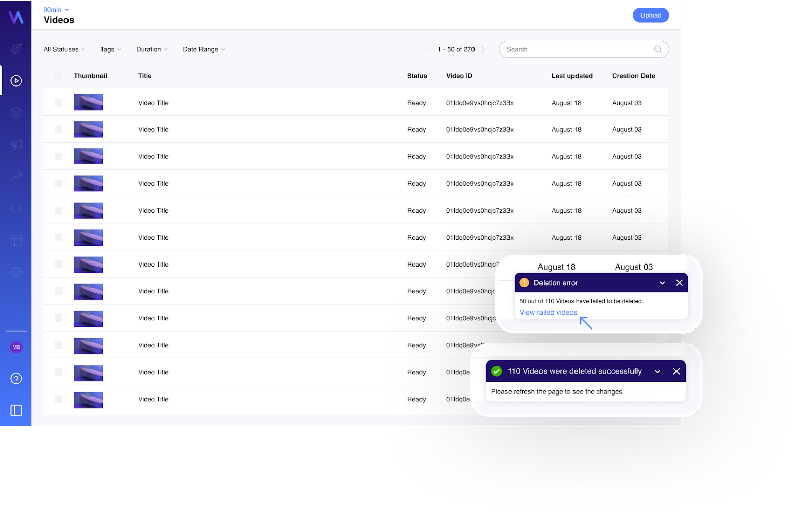Open the code brackets sidebar icon

(x=16, y=208)
